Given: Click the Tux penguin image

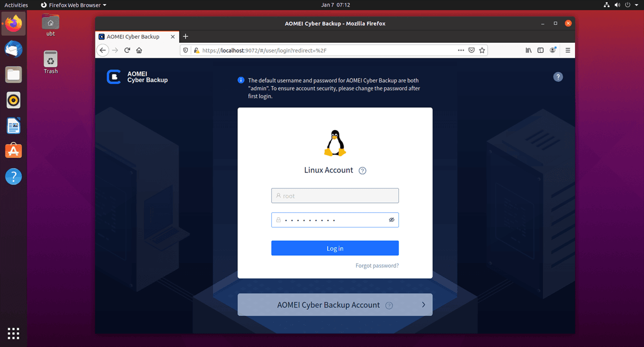Looking at the screenshot, I should coord(335,143).
